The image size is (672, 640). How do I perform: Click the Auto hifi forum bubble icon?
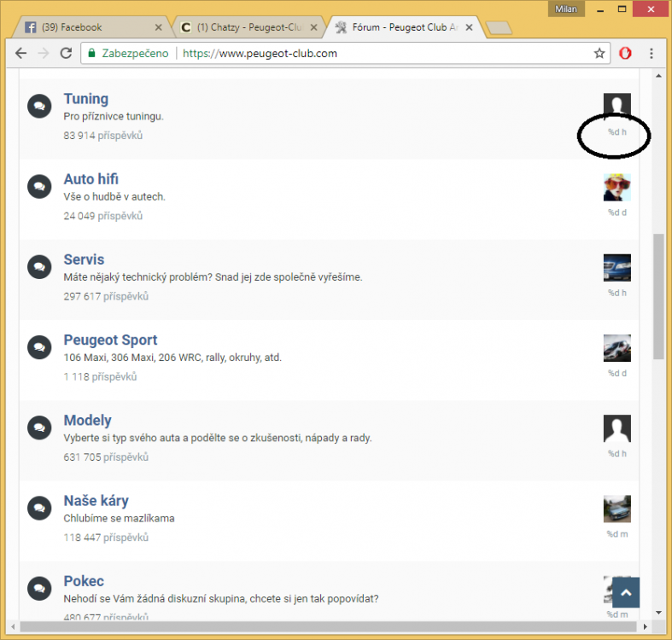click(39, 186)
